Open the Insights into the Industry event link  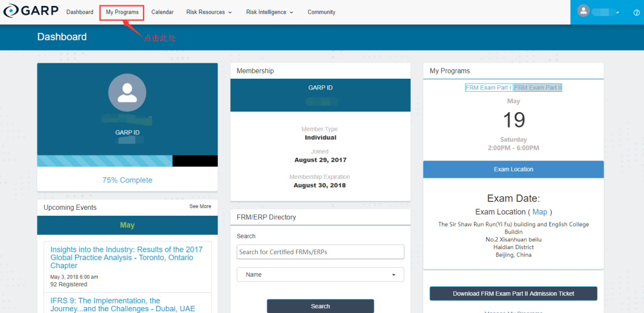pyautogui.click(x=128, y=258)
